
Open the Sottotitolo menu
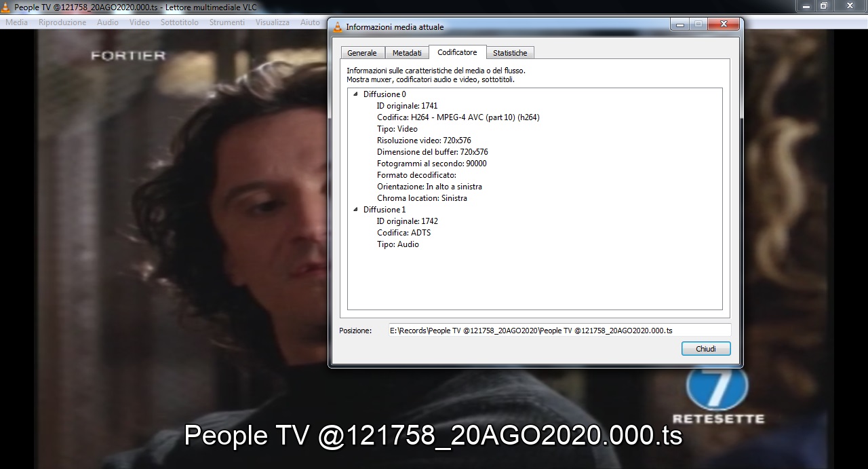[x=180, y=22]
